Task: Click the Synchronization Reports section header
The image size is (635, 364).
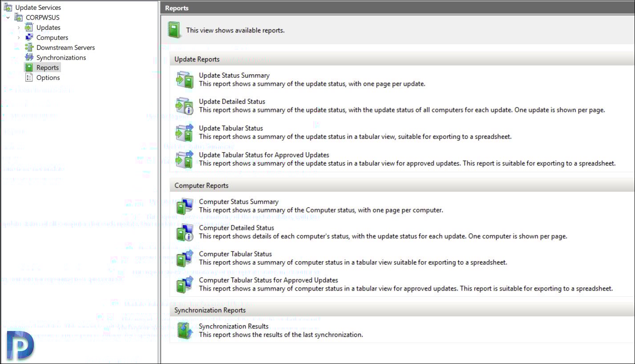Action: click(402, 310)
